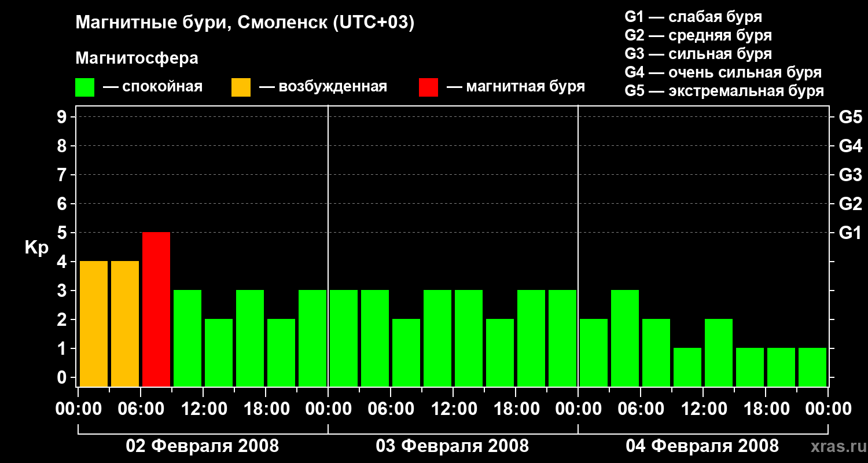This screenshot has height=463, width=868.
Task: Click the '04 Февраля 2008' date label
Action: tap(703, 446)
